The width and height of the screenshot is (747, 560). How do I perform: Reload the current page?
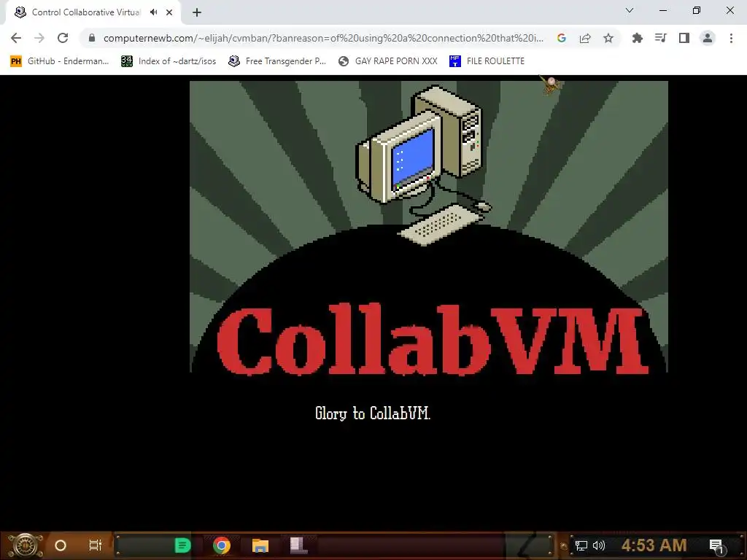click(x=63, y=38)
